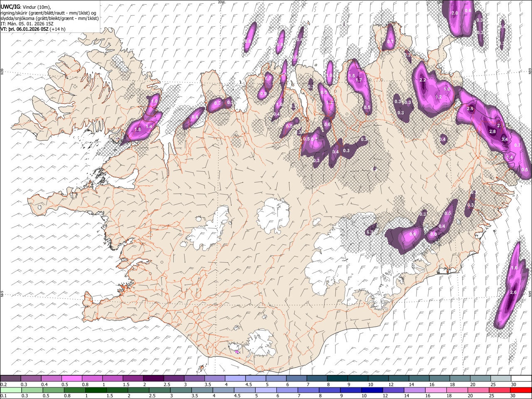Click the 1.2 snowfall value in the northeast
The width and height of the screenshot is (532, 399).
click(438, 97)
